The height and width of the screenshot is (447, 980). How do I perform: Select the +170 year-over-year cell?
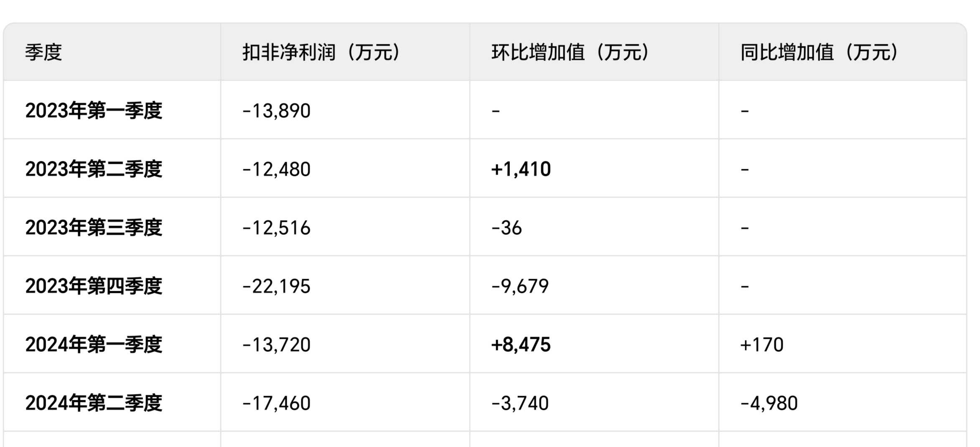pyautogui.click(x=761, y=345)
